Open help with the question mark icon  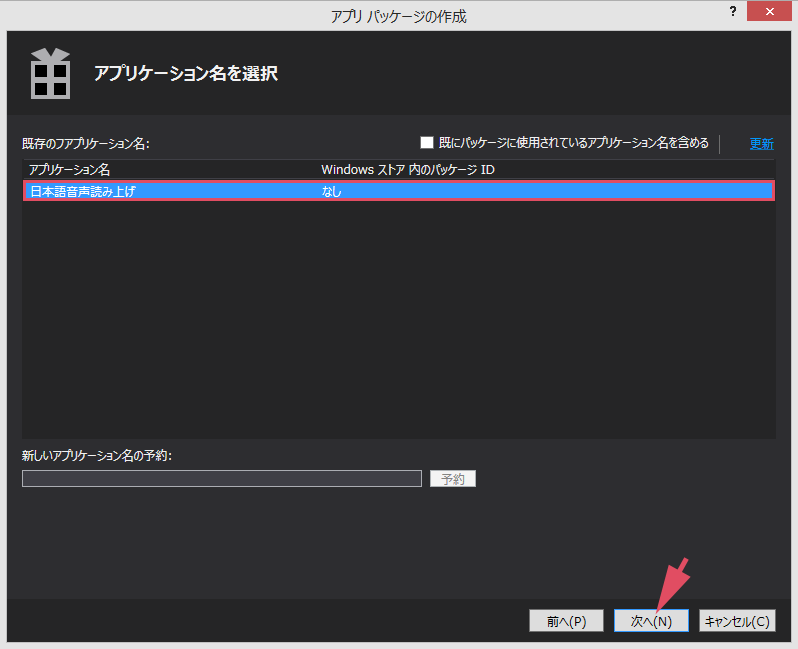[x=733, y=11]
